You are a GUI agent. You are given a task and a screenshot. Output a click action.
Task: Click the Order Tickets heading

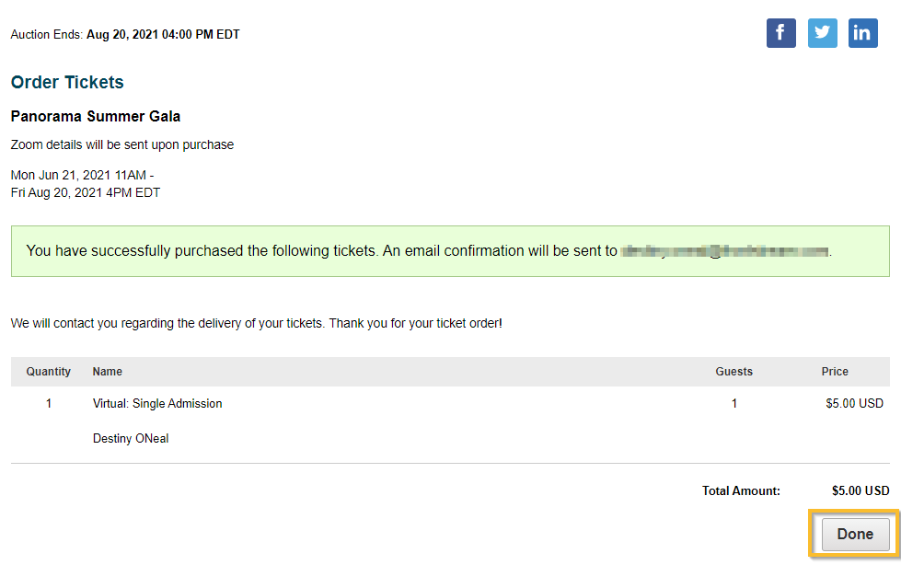[x=67, y=82]
